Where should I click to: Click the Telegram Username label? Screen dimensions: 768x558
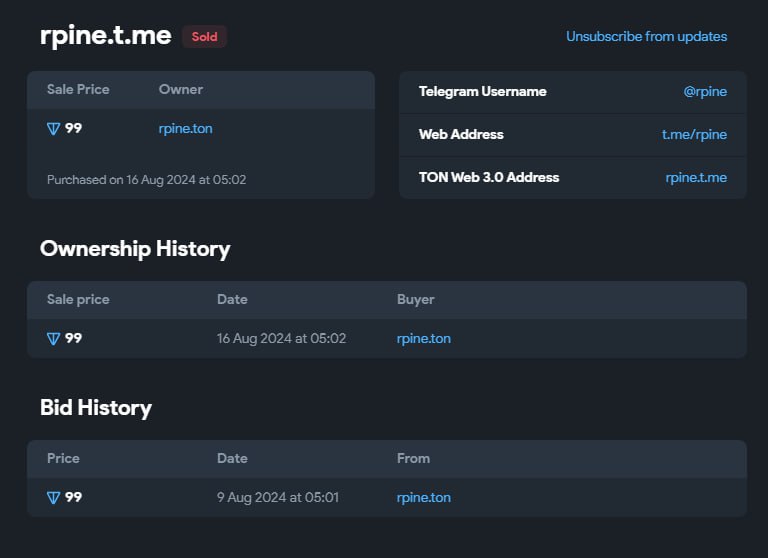pyautogui.click(x=482, y=91)
